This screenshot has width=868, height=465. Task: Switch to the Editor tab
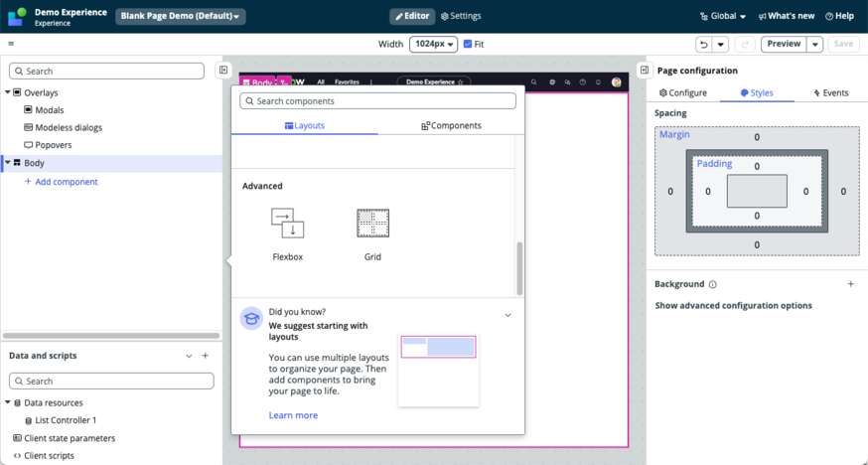pyautogui.click(x=412, y=16)
